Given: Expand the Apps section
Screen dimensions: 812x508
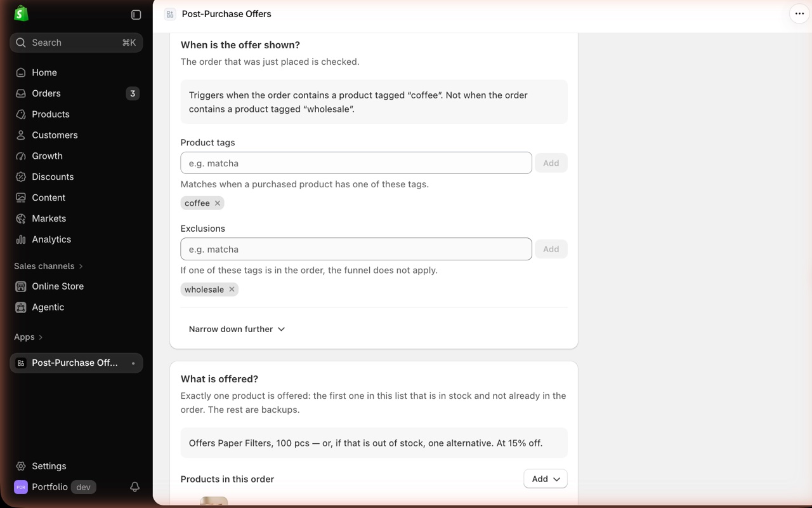Looking at the screenshot, I should click(x=28, y=337).
